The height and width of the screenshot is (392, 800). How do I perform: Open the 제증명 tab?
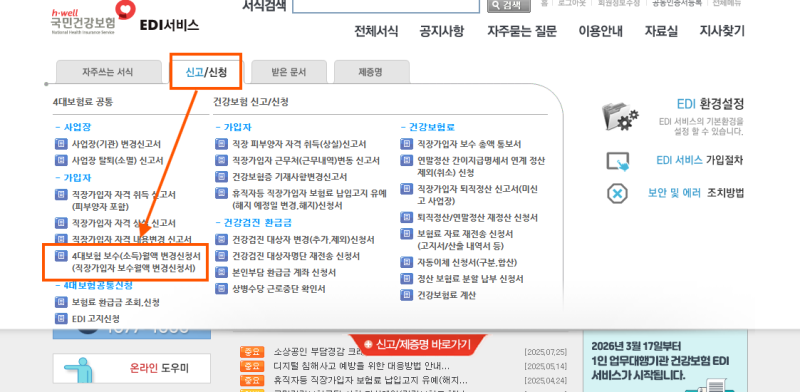pyautogui.click(x=371, y=72)
